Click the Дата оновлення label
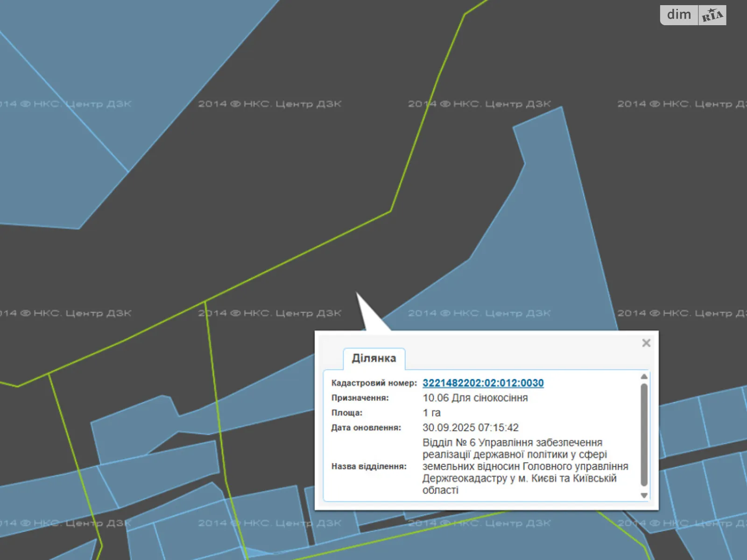The height and width of the screenshot is (560, 747). click(x=366, y=428)
